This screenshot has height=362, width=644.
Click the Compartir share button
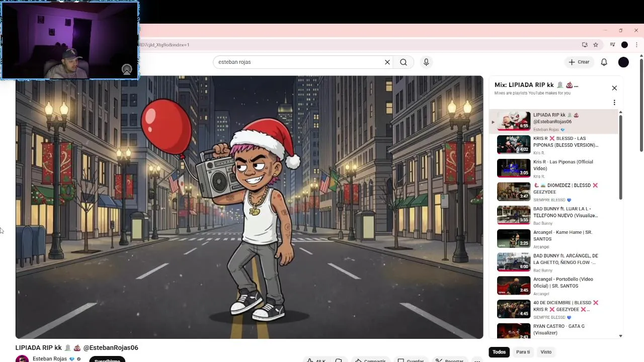(370, 360)
